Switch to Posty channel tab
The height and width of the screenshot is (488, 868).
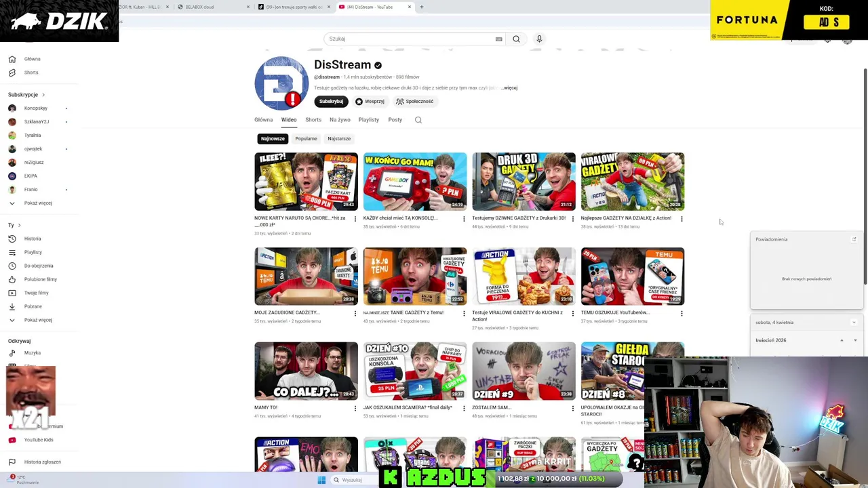click(x=395, y=120)
